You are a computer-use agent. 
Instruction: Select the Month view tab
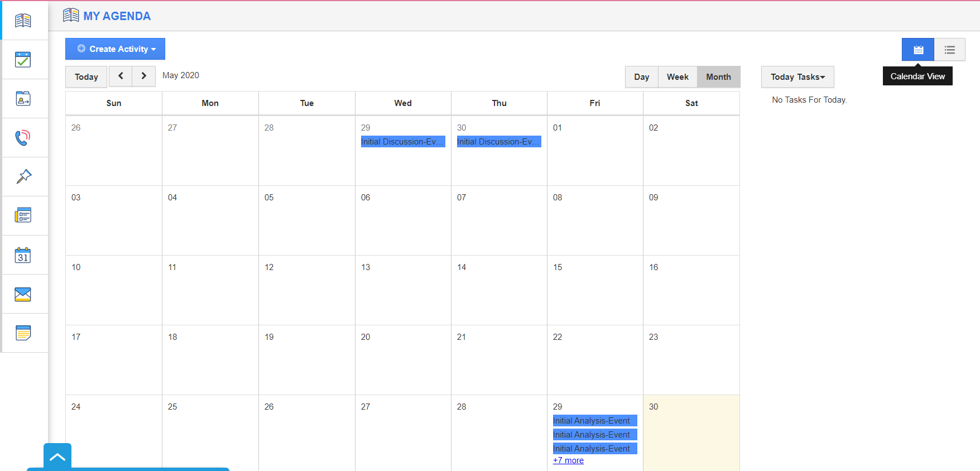coord(718,77)
